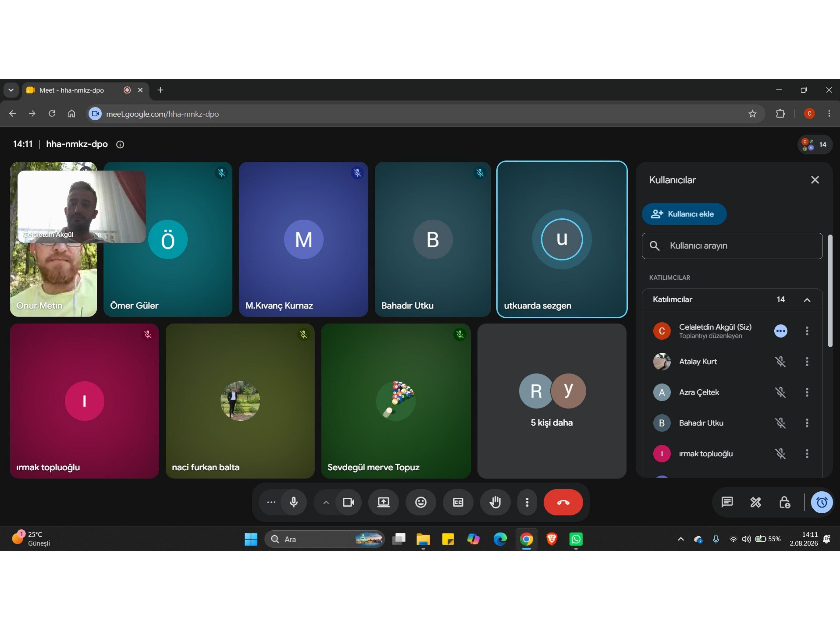Go forward in browser history
The height and width of the screenshot is (630, 840).
tap(32, 114)
